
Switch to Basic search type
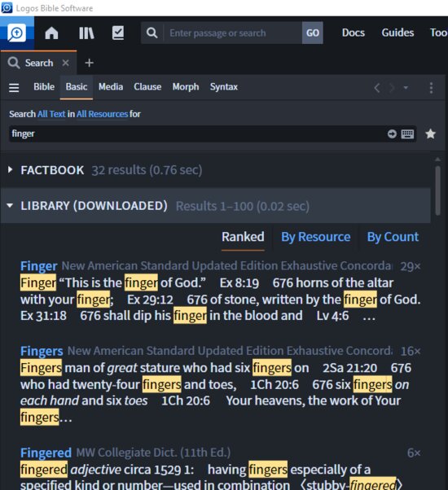[x=77, y=87]
